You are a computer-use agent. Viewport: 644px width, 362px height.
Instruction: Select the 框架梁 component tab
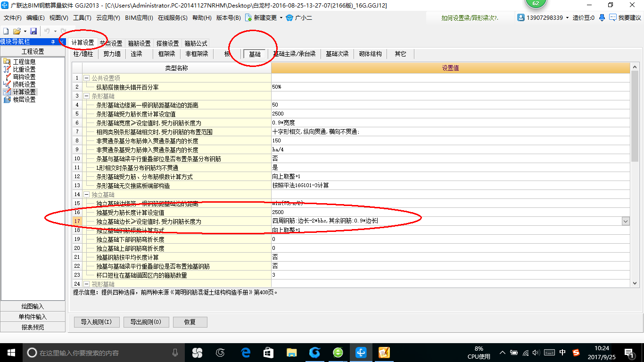[166, 54]
